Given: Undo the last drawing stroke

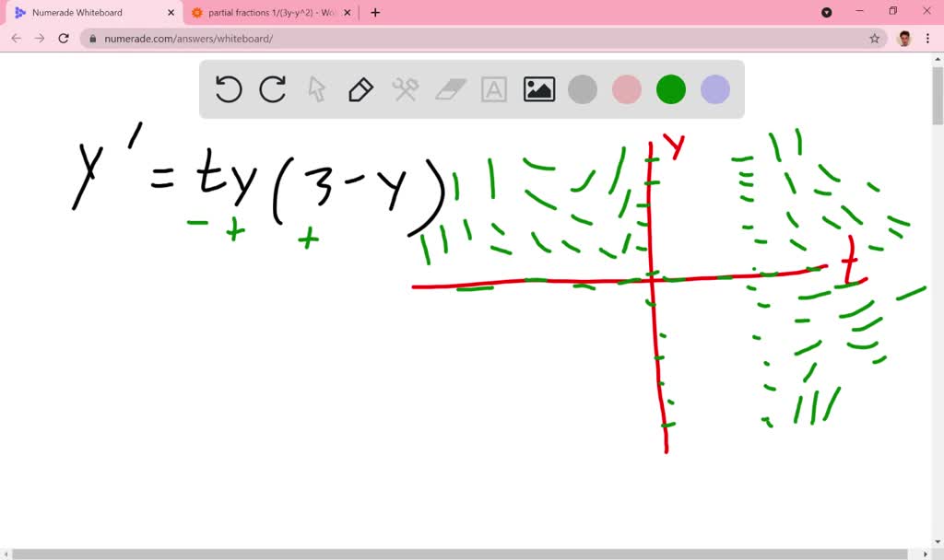Looking at the screenshot, I should (x=228, y=89).
